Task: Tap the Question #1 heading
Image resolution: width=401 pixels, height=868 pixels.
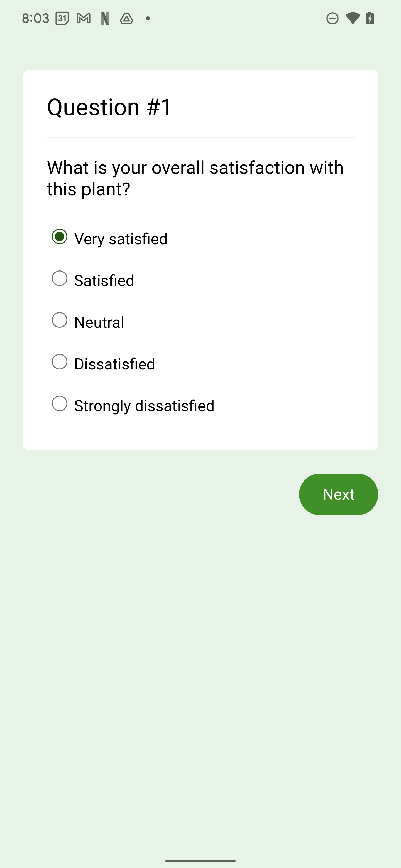Action: point(109,106)
